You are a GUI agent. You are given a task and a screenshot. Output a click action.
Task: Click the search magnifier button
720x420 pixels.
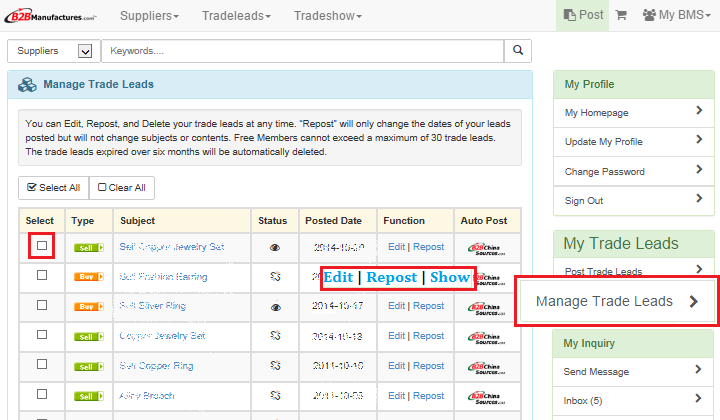[x=517, y=50]
